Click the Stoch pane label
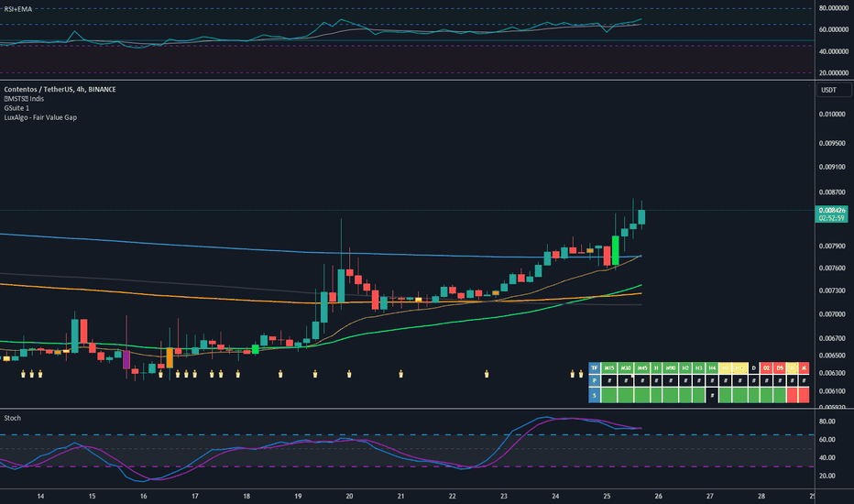 (13, 418)
